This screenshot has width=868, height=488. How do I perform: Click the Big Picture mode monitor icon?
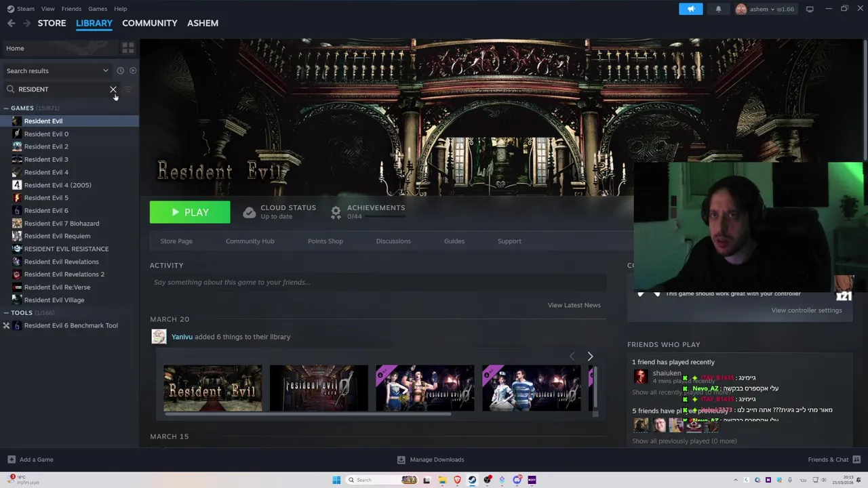point(810,9)
